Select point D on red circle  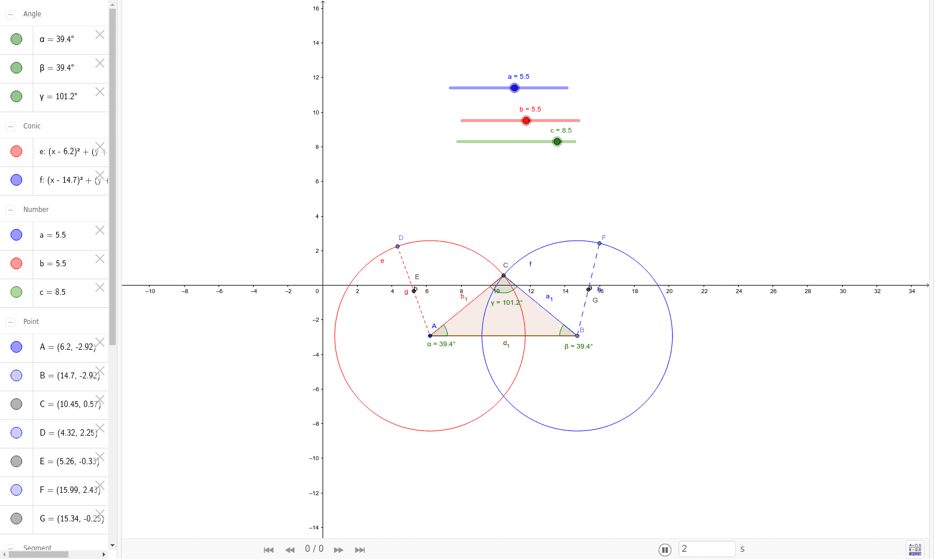pos(397,246)
